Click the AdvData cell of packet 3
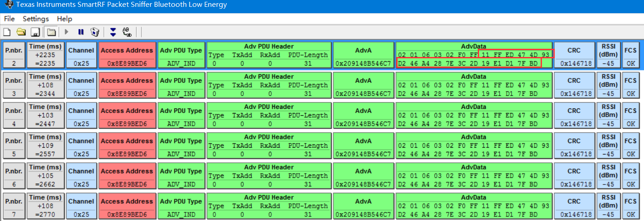 click(474, 85)
